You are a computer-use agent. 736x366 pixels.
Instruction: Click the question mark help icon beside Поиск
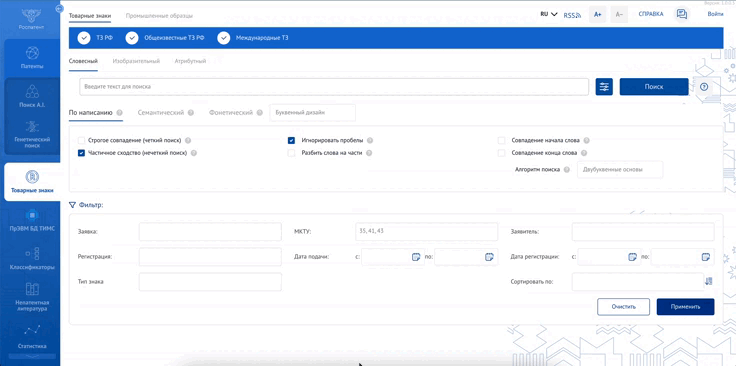pyautogui.click(x=703, y=87)
